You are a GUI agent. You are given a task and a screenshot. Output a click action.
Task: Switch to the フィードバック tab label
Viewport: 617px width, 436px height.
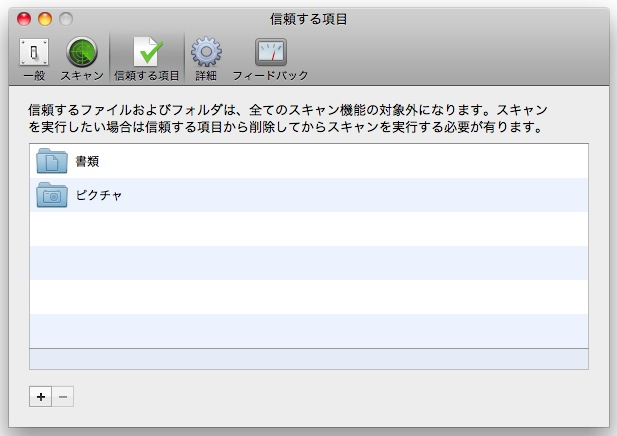click(270, 75)
